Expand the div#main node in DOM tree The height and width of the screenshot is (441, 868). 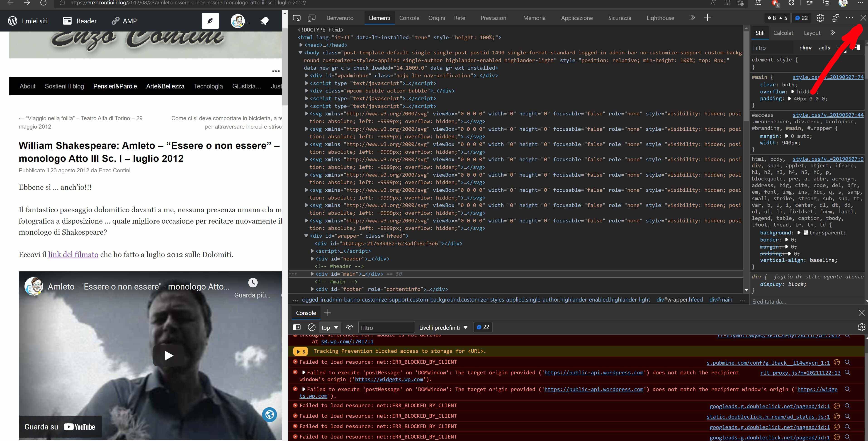312,274
